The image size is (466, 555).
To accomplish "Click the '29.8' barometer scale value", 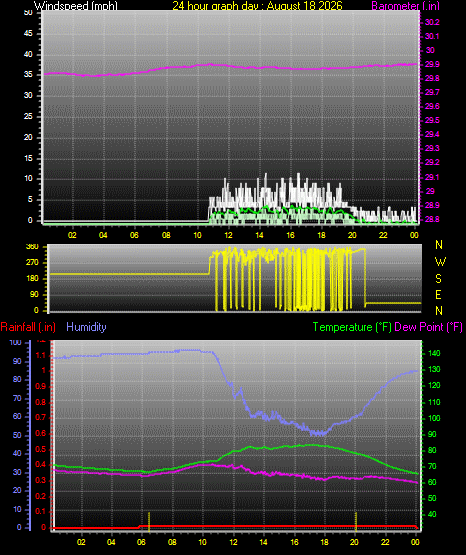I will pos(432,78).
